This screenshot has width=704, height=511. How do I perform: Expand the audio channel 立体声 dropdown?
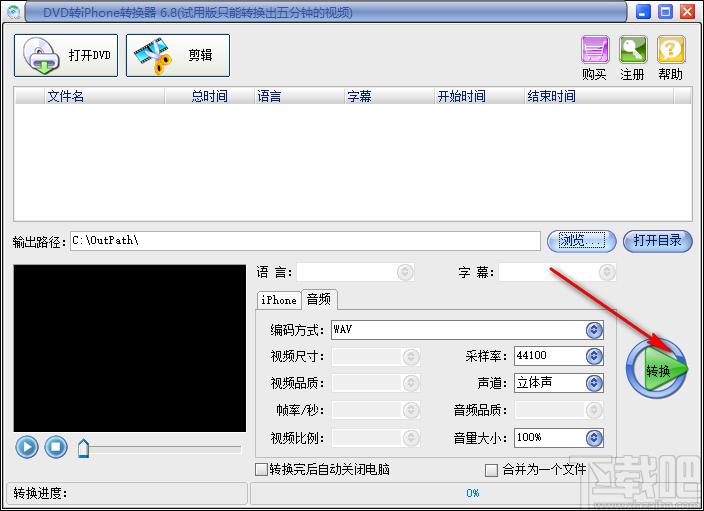(594, 383)
